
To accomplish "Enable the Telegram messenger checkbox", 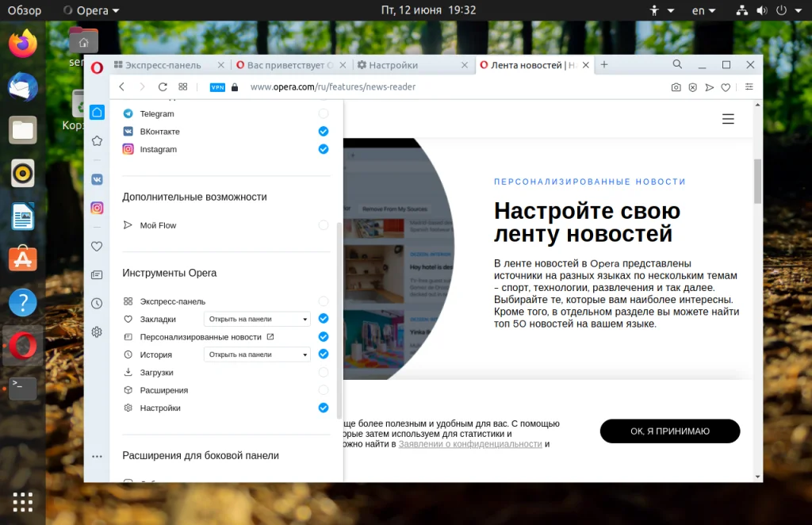I will (x=324, y=113).
